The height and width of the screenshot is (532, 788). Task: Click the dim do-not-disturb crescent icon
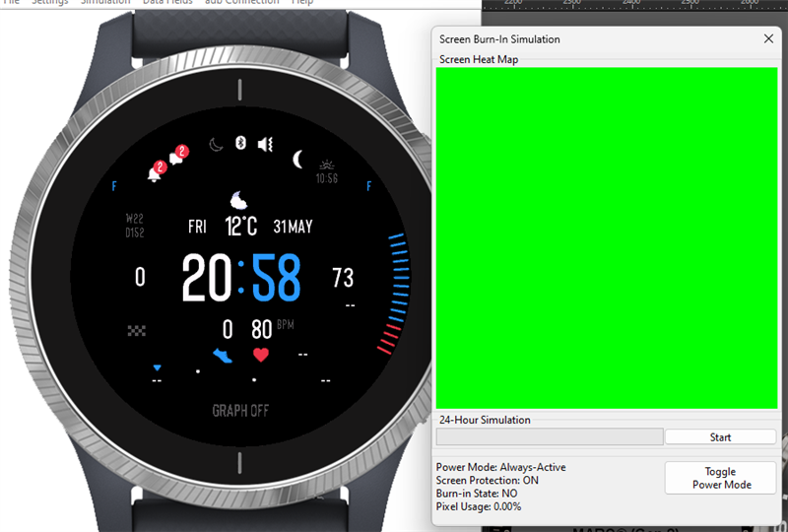(x=216, y=146)
